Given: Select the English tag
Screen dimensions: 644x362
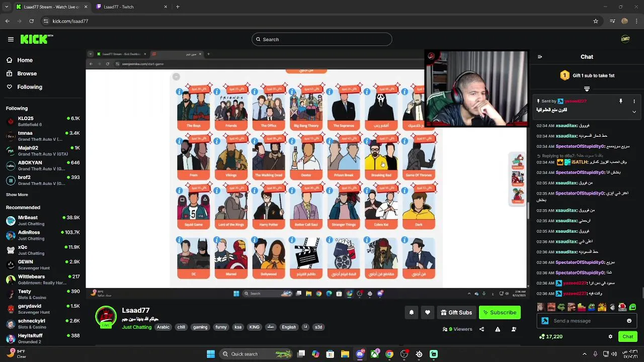Looking at the screenshot, I should pyautogui.click(x=289, y=327).
